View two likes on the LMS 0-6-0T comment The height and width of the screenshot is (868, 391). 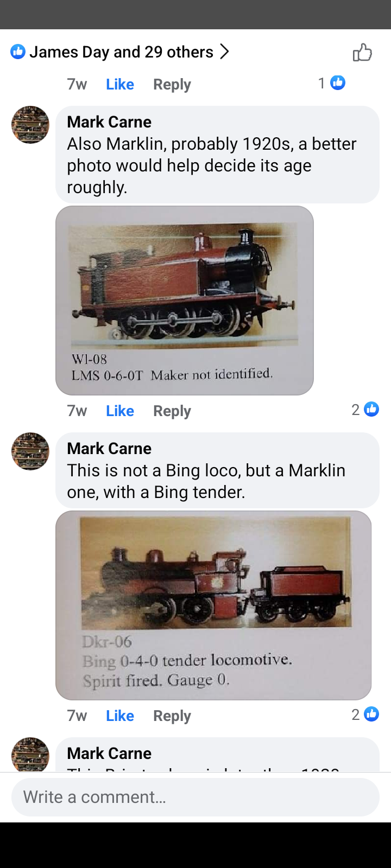point(365,410)
